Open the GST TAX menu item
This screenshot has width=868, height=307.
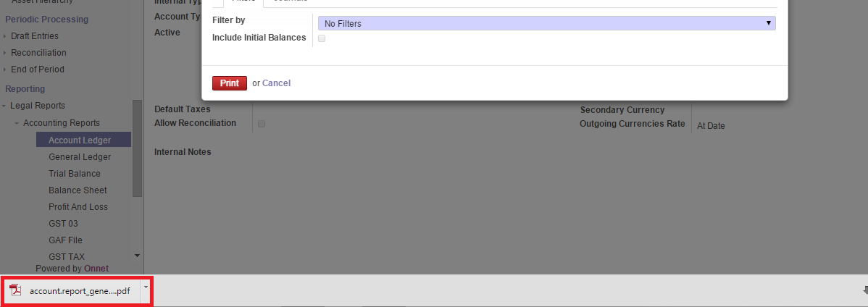pyautogui.click(x=67, y=256)
